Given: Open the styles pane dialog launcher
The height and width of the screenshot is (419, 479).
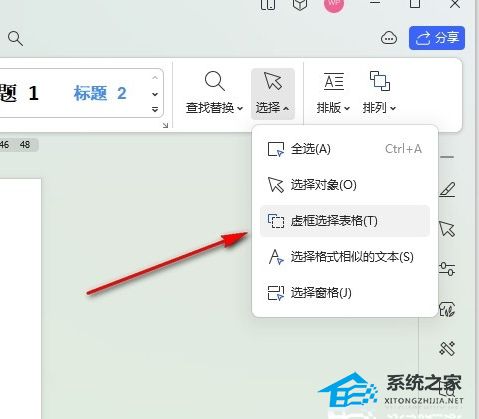Looking at the screenshot, I should click(x=165, y=125).
